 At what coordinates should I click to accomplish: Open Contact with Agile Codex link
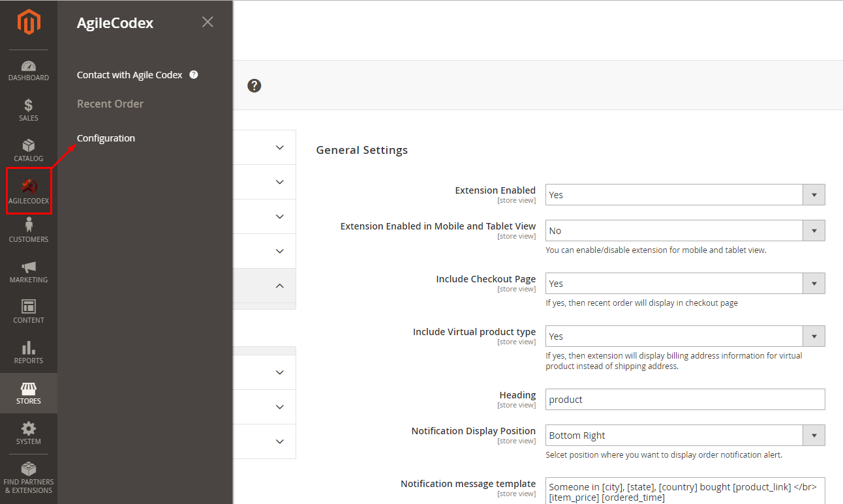pos(130,75)
